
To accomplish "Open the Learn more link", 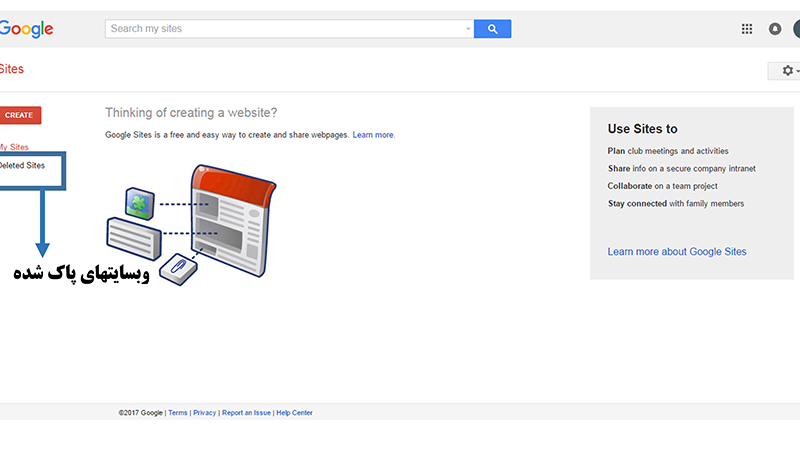I will (373, 135).
